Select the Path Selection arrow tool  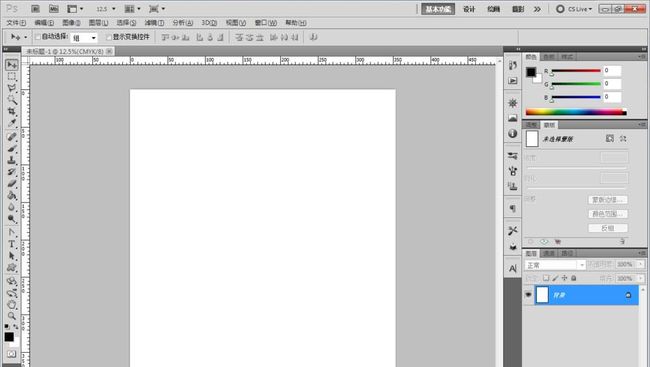click(x=12, y=256)
